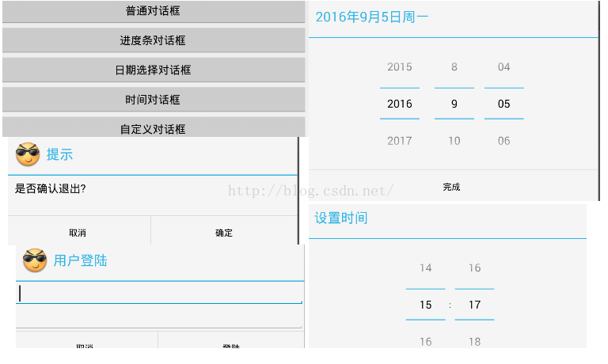Screen dimensions: 608x364
Task: Tap the current day 05 value
Action: point(503,104)
